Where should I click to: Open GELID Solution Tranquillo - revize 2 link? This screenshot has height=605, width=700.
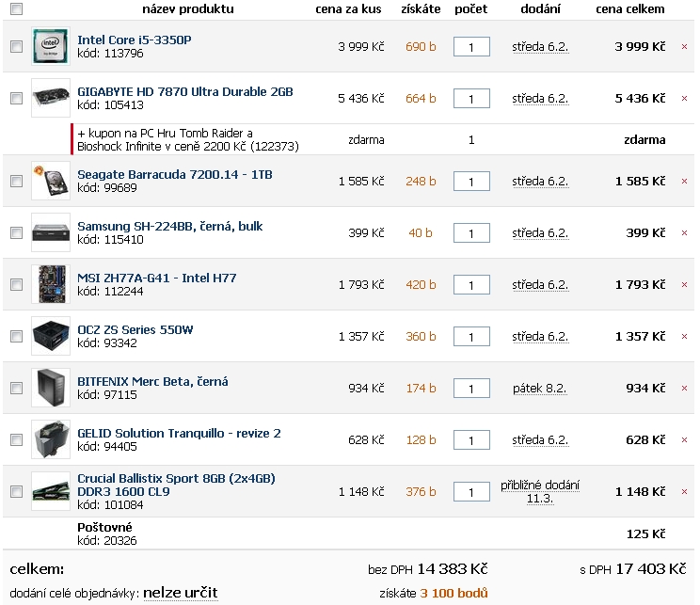(179, 434)
